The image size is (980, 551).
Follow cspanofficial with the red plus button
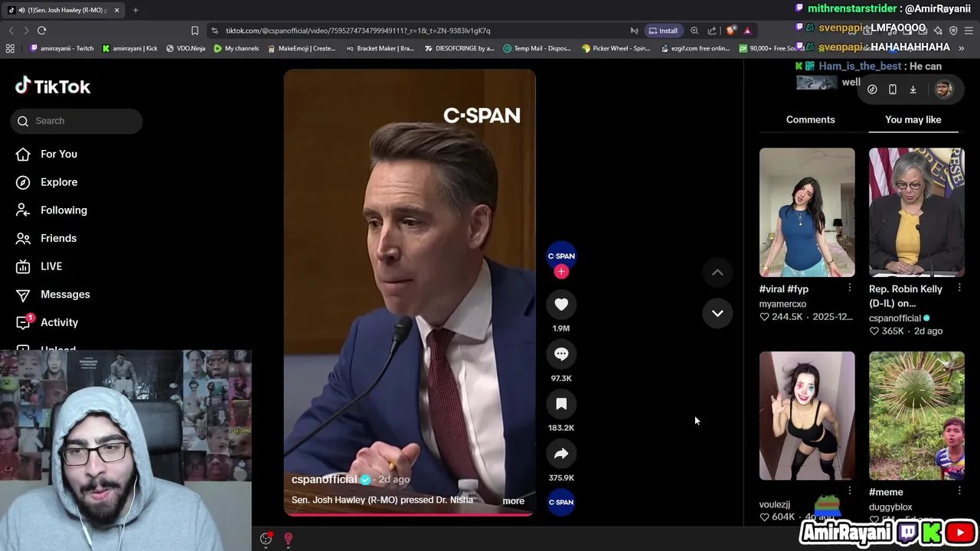(561, 272)
